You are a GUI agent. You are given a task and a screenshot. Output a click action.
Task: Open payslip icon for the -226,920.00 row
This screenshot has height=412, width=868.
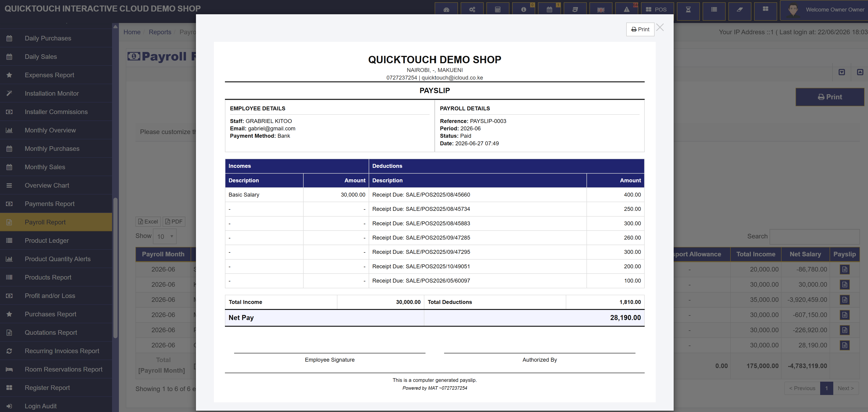click(844, 330)
